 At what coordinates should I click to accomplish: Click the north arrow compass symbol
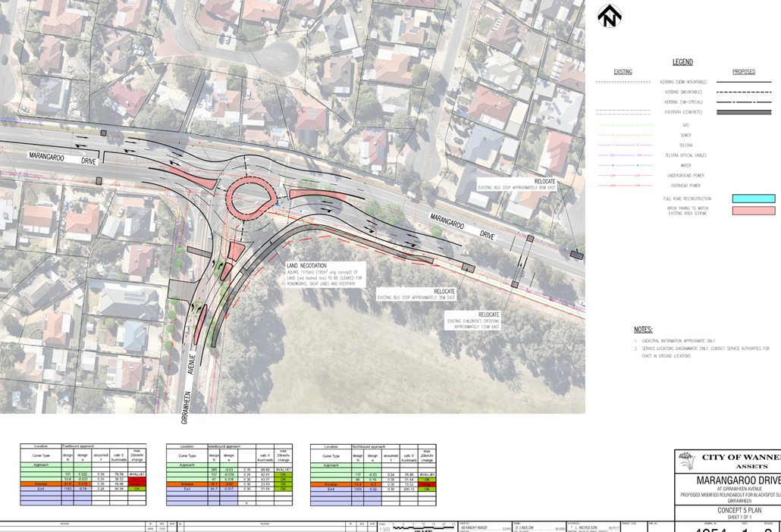coord(610,16)
